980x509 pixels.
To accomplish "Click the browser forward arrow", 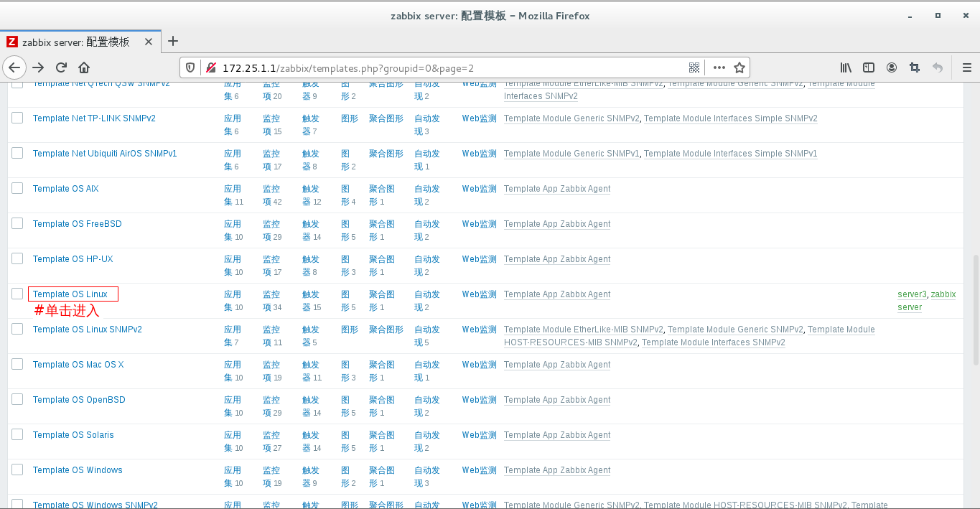I will [x=38, y=67].
